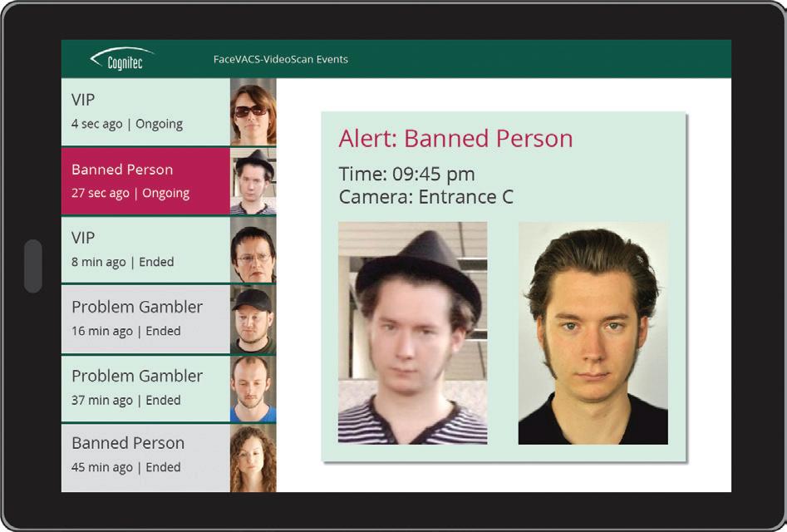Screen dimensions: 787x532
Task: Click the large camera capture photo with hat
Action: (x=412, y=332)
